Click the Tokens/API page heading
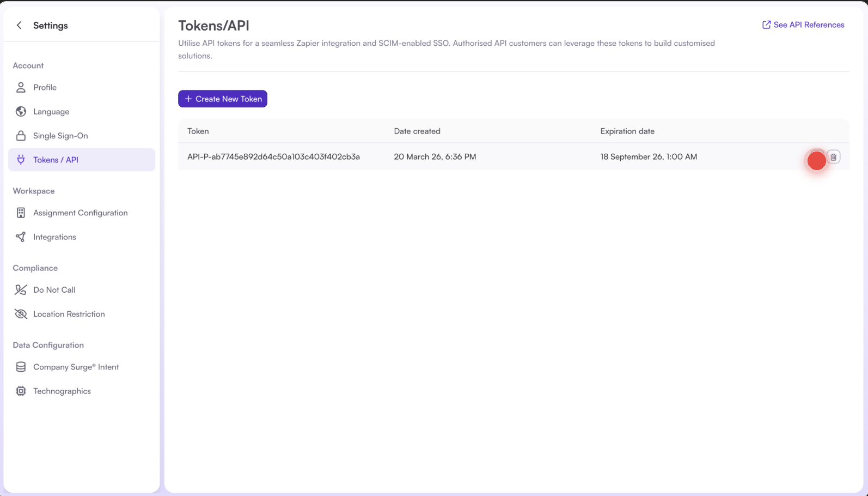Viewport: 868px width, 496px height. [213, 26]
